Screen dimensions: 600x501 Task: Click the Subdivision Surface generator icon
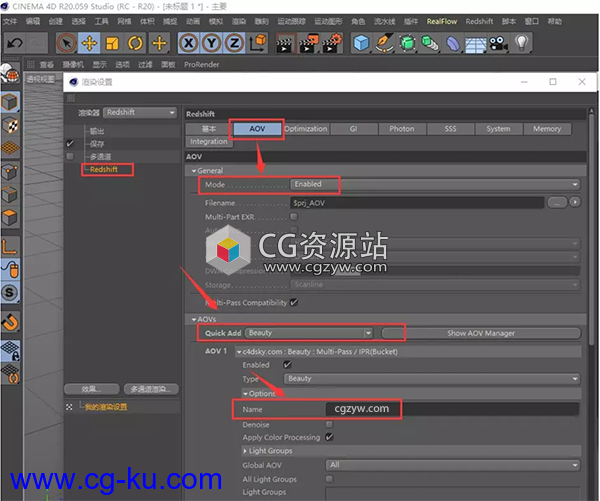407,43
